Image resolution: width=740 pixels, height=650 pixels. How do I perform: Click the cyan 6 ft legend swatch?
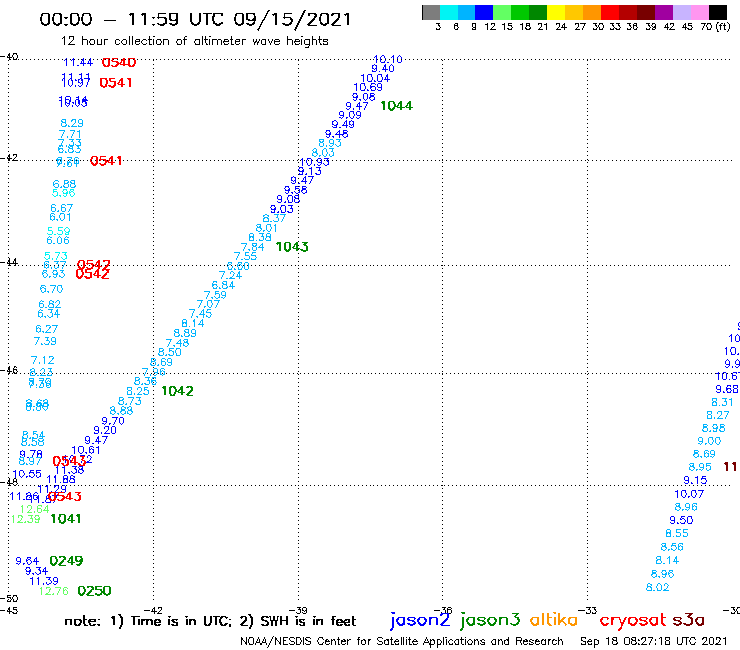point(449,12)
